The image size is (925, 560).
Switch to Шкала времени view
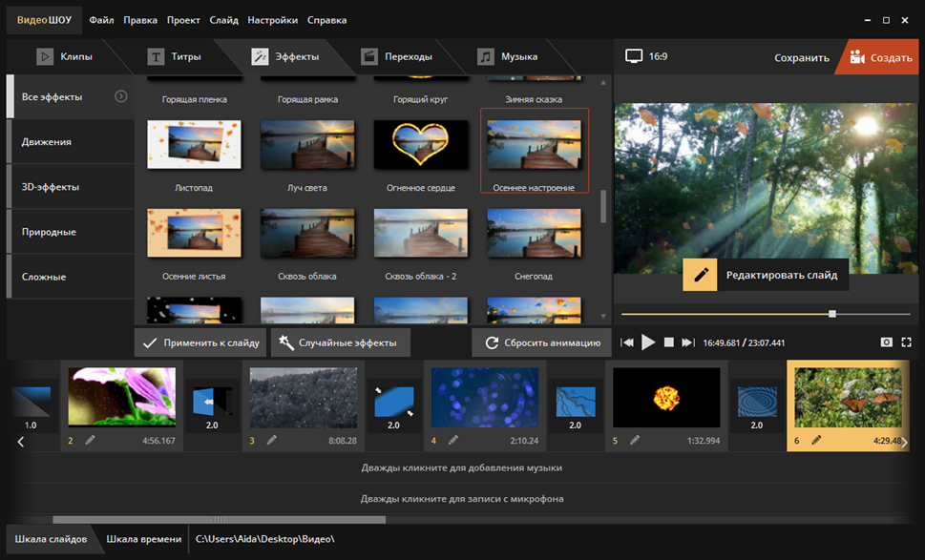point(143,539)
